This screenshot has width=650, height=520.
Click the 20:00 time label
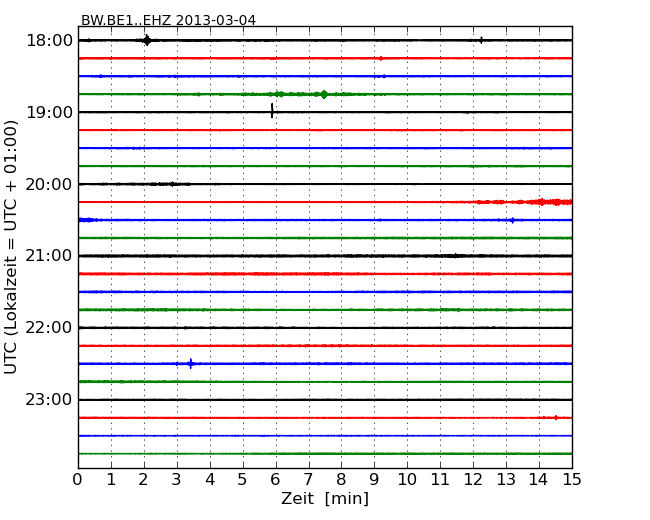tap(49, 184)
